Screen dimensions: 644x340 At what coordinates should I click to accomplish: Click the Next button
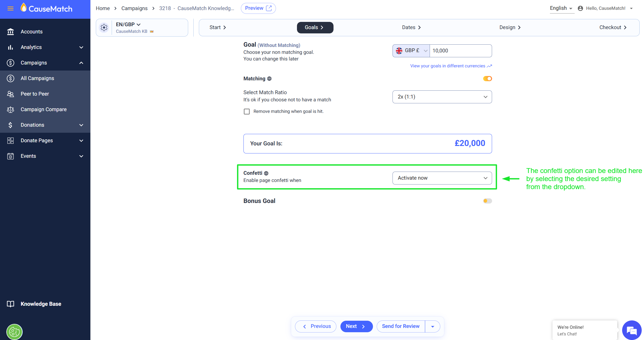click(x=356, y=326)
